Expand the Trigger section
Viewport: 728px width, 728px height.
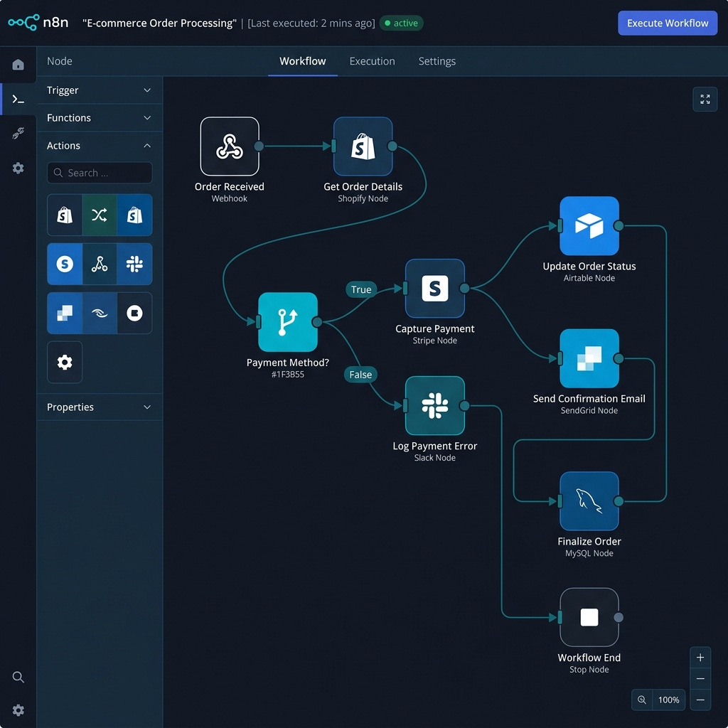pos(100,90)
